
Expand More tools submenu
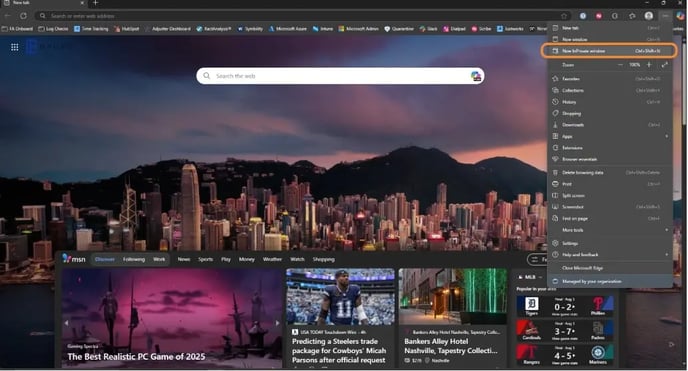coord(609,230)
